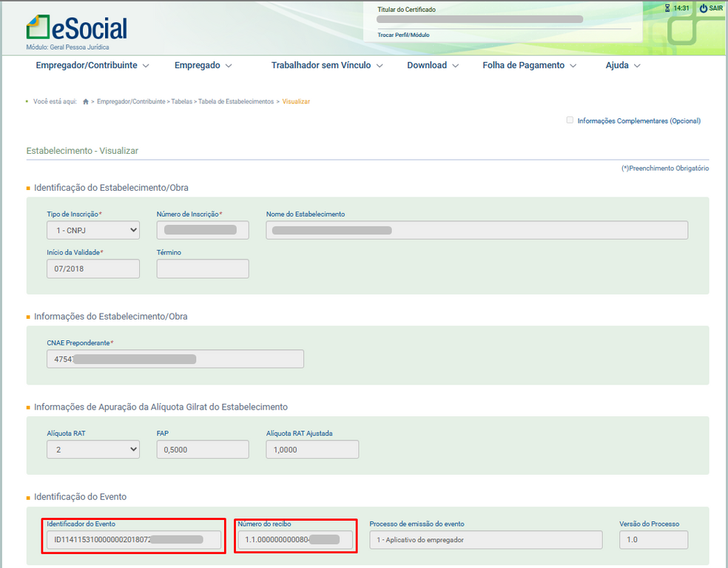
Task: Click the home icon in breadcrumb
Action: click(x=86, y=101)
